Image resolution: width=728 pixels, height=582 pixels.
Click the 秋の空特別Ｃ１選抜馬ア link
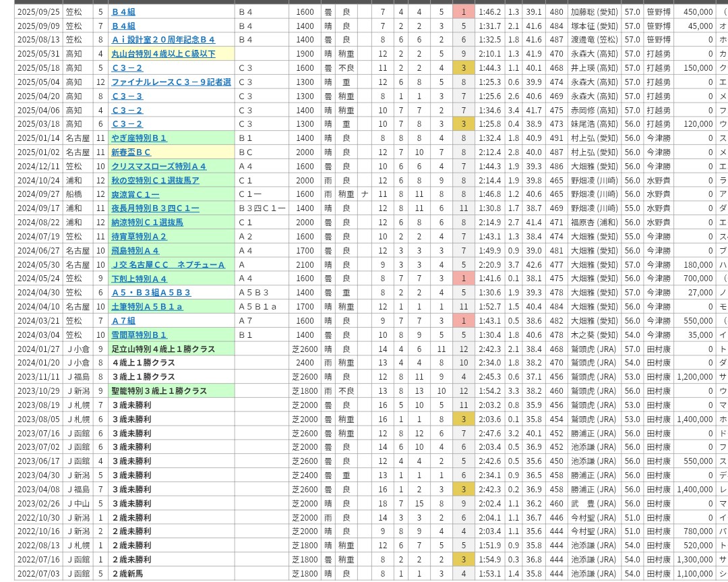[155, 181]
